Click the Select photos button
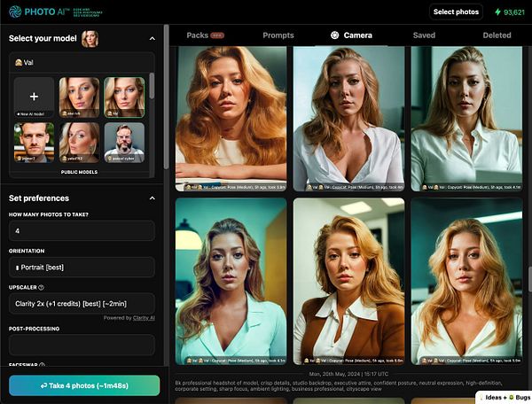532x404 pixels. pyautogui.click(x=456, y=12)
